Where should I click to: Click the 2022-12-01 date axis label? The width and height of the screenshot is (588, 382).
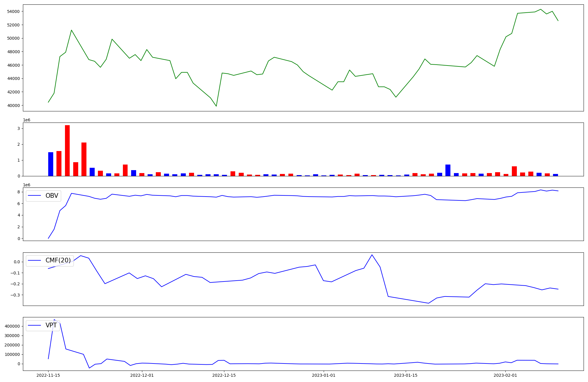[x=142, y=375]
